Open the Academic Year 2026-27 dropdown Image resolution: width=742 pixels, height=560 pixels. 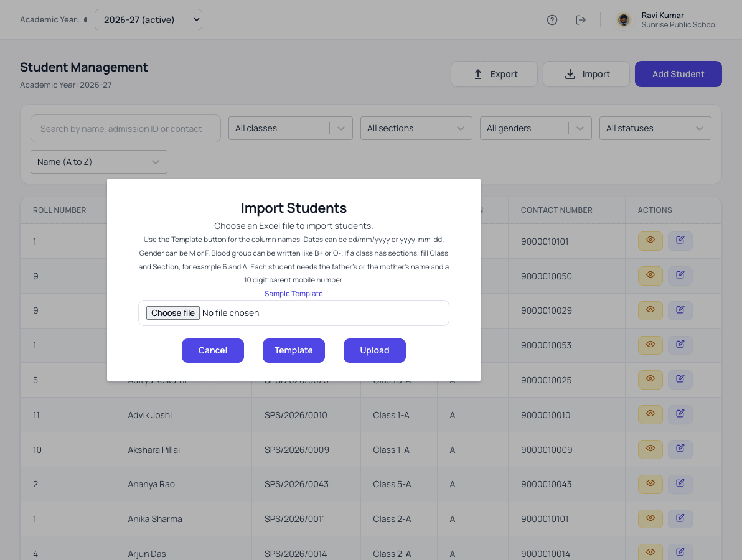148,20
